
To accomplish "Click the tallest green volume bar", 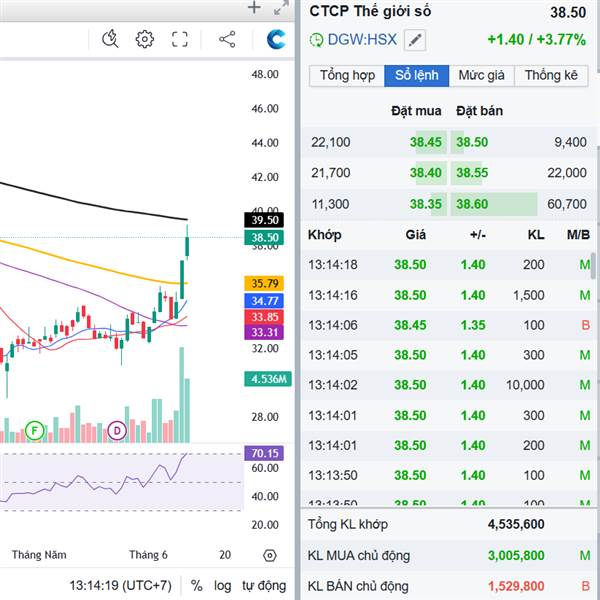I will 182,395.
